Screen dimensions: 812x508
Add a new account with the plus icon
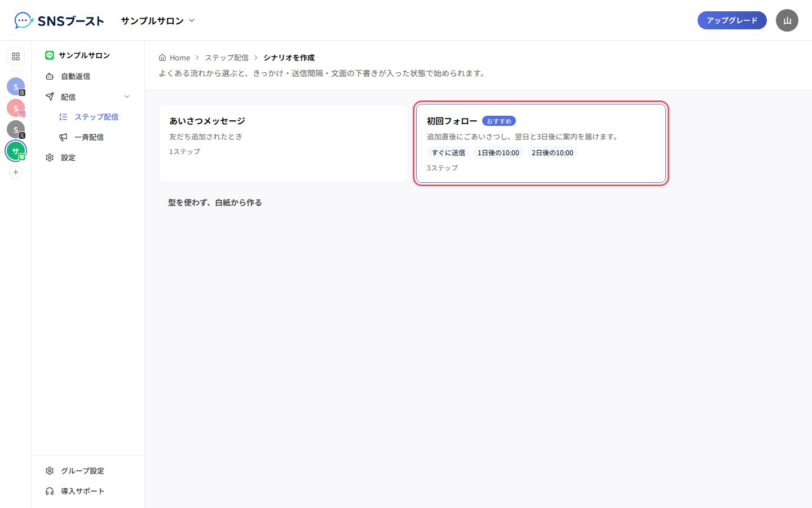[16, 172]
